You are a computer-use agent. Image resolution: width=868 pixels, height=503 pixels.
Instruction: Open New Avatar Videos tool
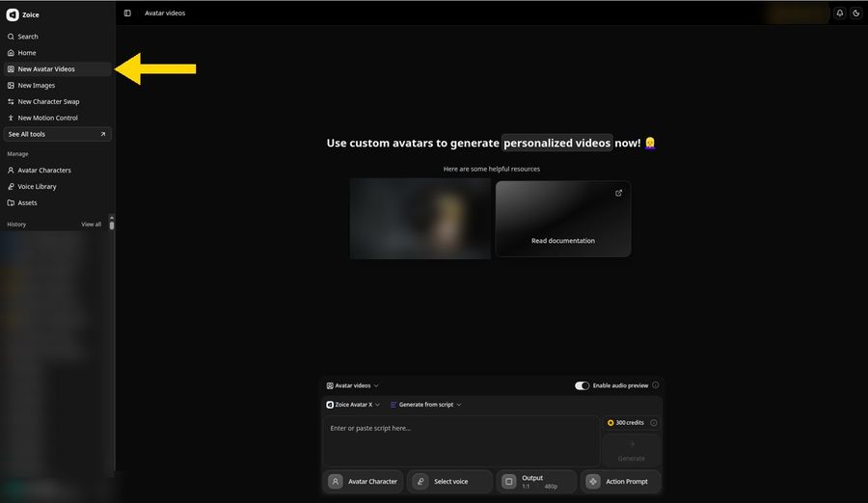pos(58,69)
